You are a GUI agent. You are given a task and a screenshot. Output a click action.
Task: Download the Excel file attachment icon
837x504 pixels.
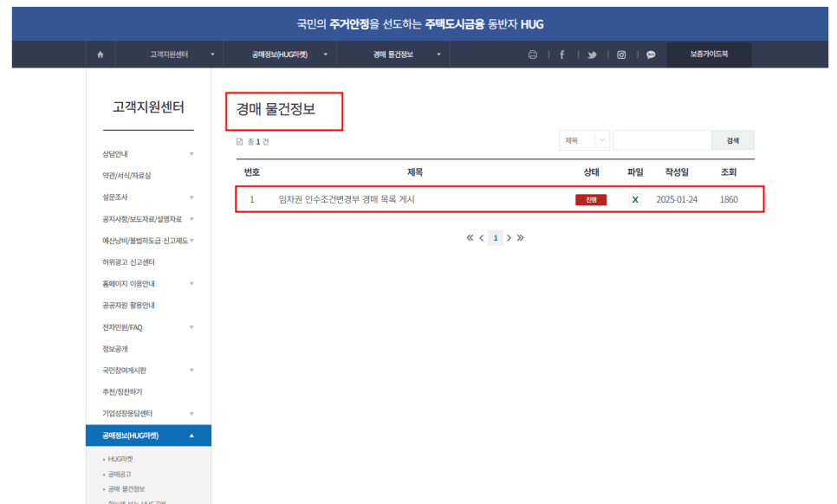[635, 199]
